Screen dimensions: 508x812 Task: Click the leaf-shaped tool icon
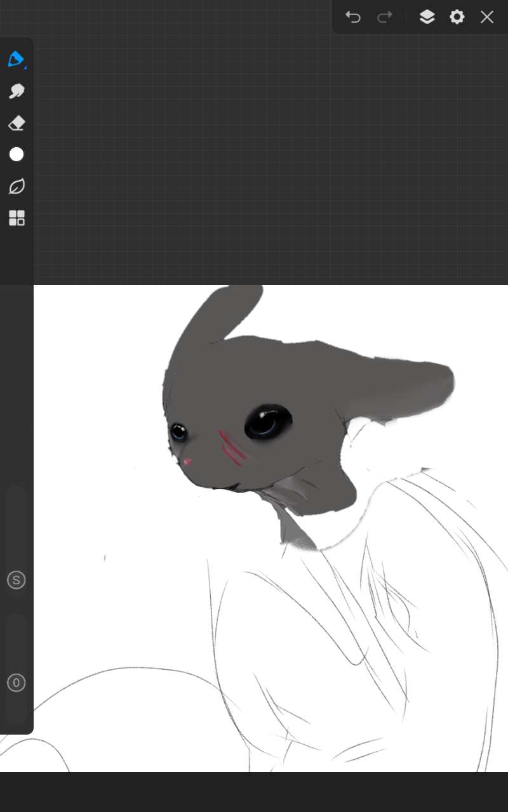pyautogui.click(x=17, y=187)
